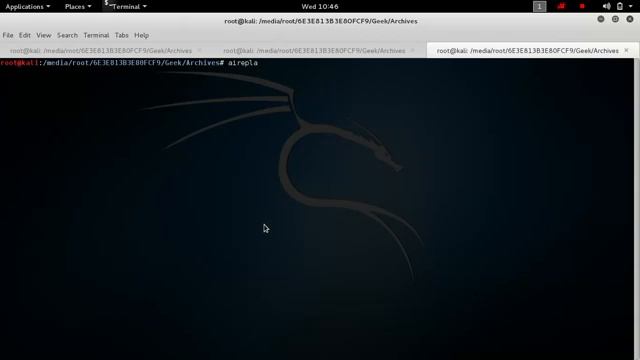
Task: Click the root@kali prompt text
Action: (x=20, y=63)
